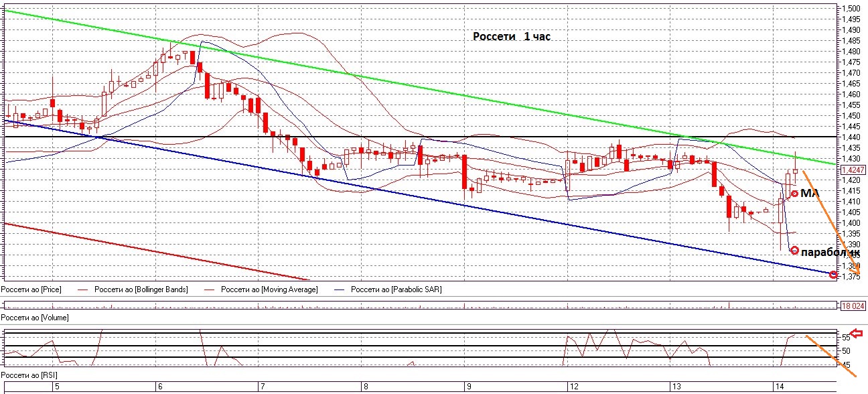Click the Россети ао [Volume] panel label
This screenshot has width=868, height=394.
pyautogui.click(x=35, y=317)
